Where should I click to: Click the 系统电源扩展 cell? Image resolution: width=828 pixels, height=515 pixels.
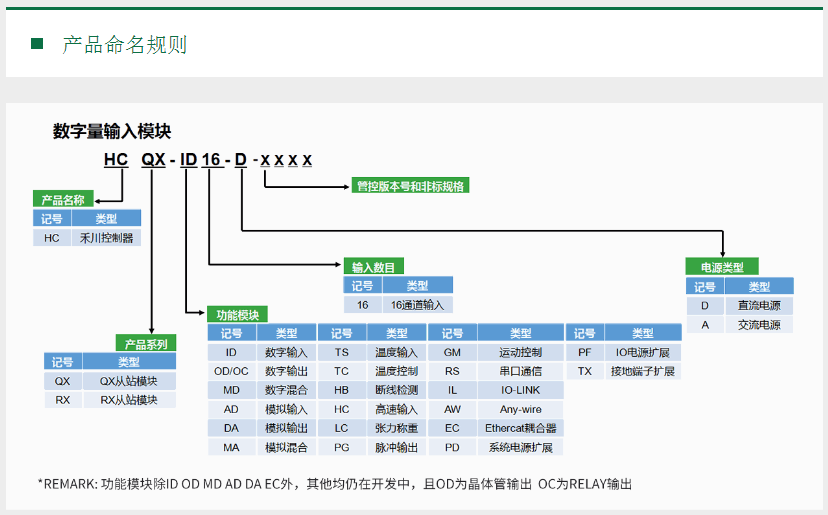pos(521,447)
